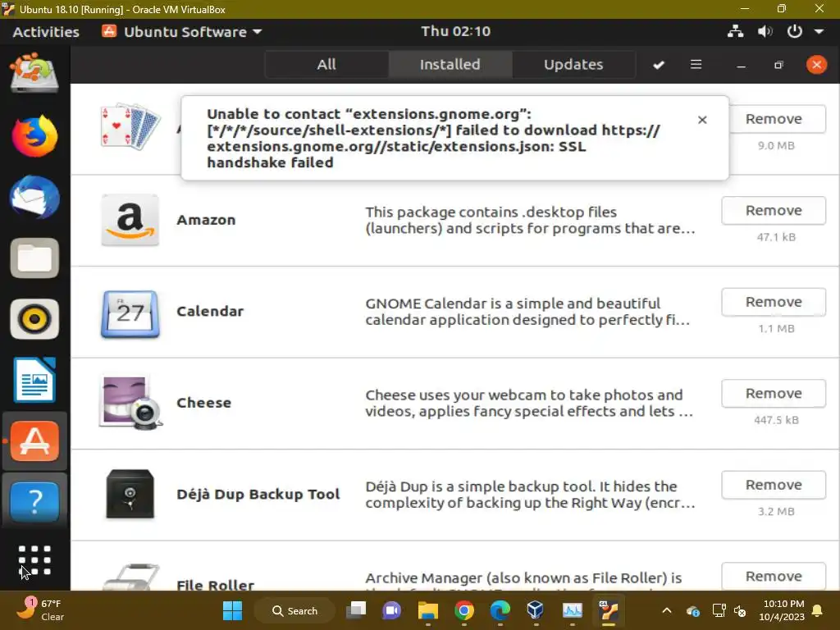840x630 pixels.
Task: Remove the 9.0 MB Solitaire app
Action: pyautogui.click(x=774, y=119)
